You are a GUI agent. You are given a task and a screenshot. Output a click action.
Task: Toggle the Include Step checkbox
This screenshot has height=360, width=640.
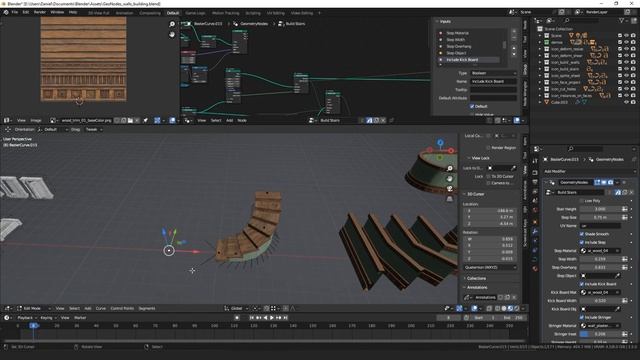point(582,242)
